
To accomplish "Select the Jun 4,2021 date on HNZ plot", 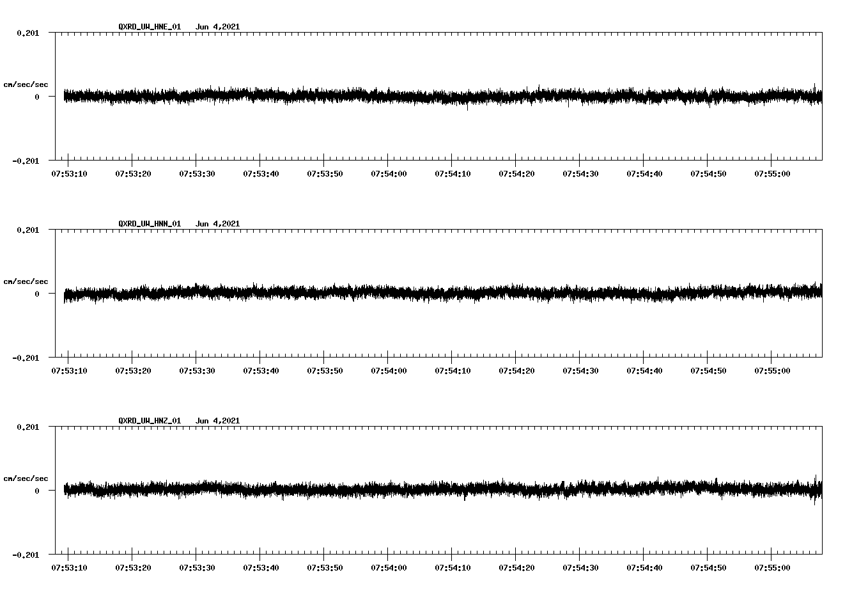I will [x=217, y=421].
